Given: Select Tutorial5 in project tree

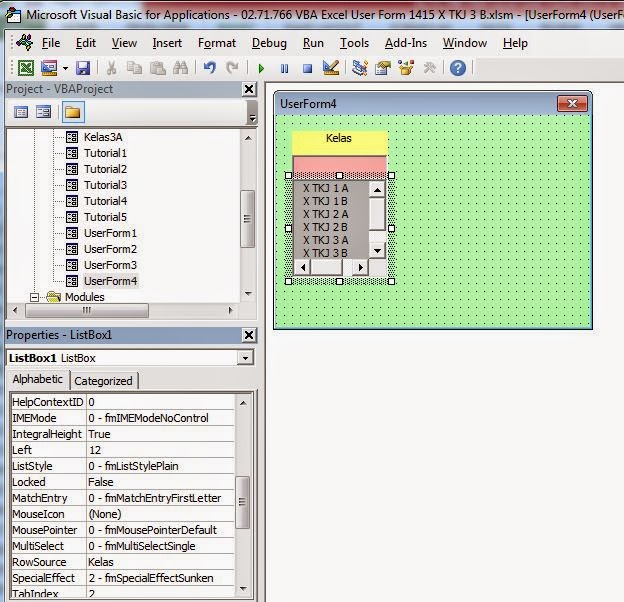Looking at the screenshot, I should [x=105, y=217].
